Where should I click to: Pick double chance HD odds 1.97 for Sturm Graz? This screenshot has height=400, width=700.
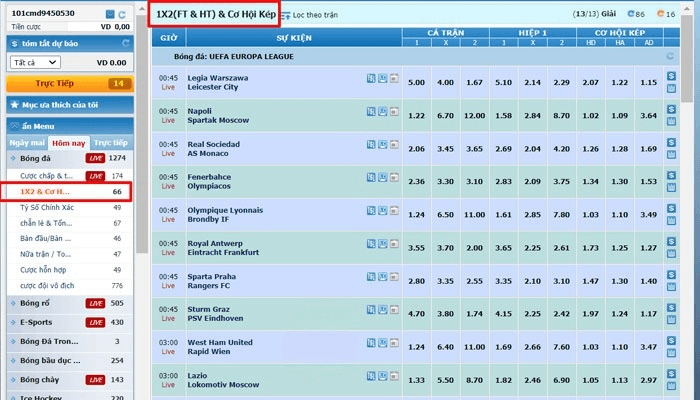[591, 314]
